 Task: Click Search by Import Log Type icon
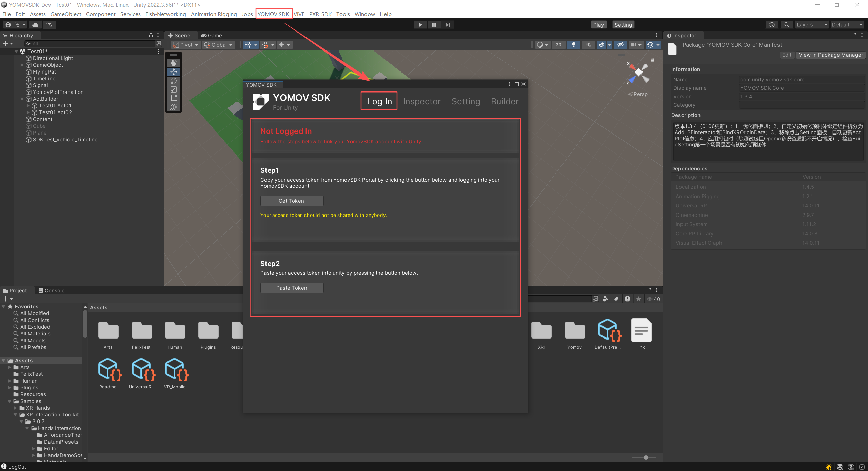[627, 299]
